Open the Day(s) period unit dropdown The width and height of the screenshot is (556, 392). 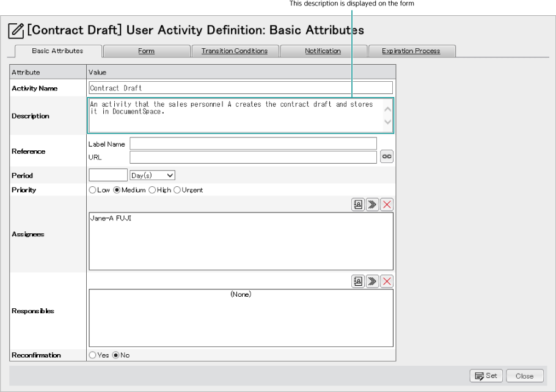(153, 175)
